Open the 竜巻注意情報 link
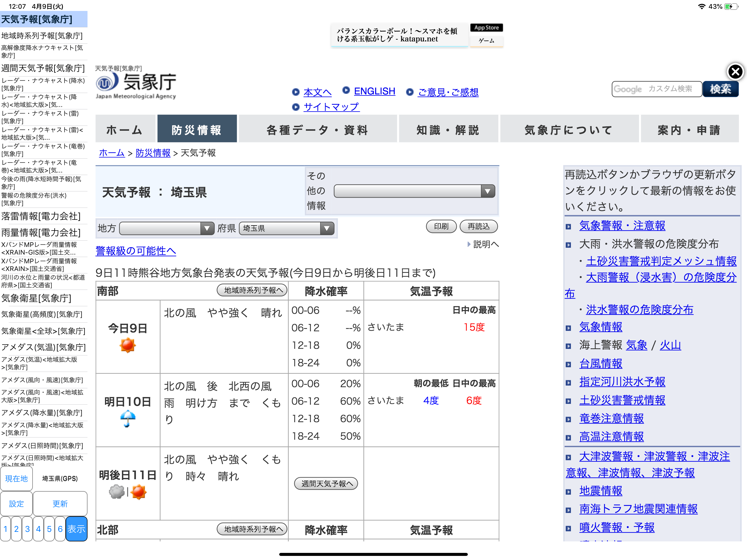This screenshot has width=747, height=560. point(612,418)
